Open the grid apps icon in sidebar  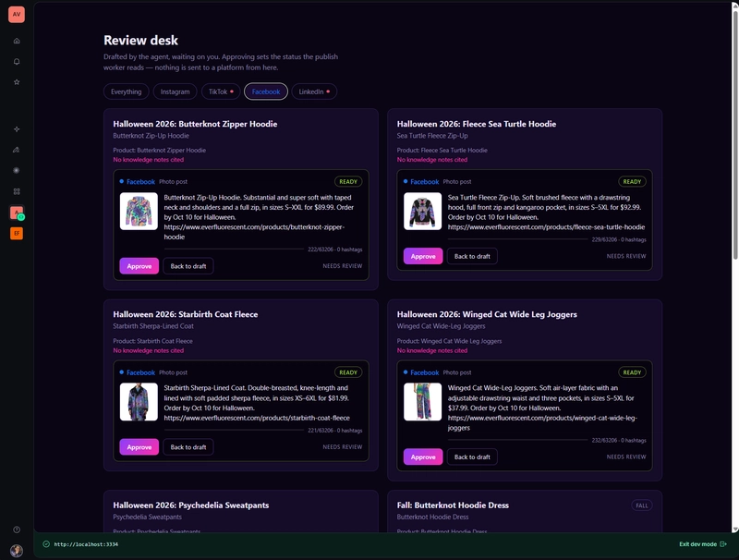17,191
